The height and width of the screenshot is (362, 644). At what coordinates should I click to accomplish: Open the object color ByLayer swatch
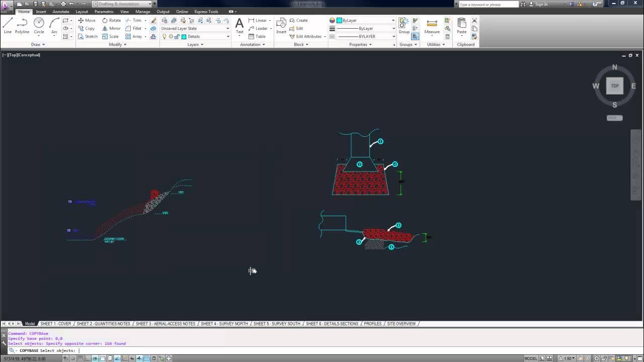coord(366,21)
